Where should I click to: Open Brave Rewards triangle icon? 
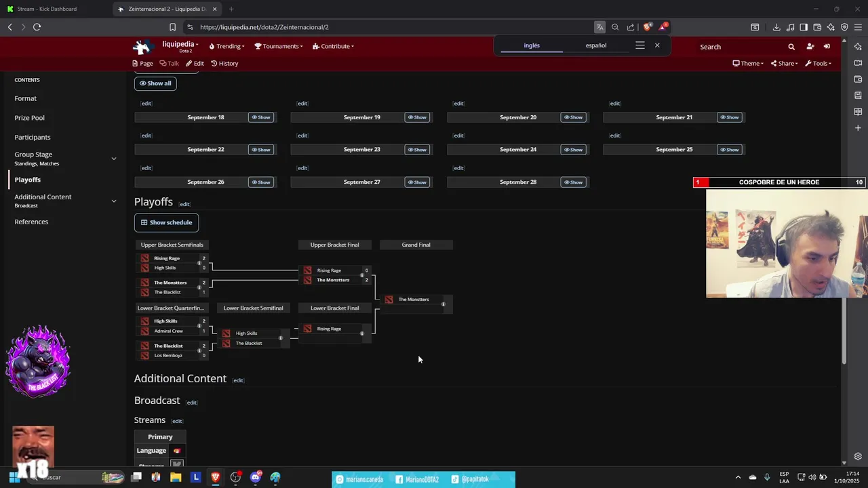(x=663, y=27)
